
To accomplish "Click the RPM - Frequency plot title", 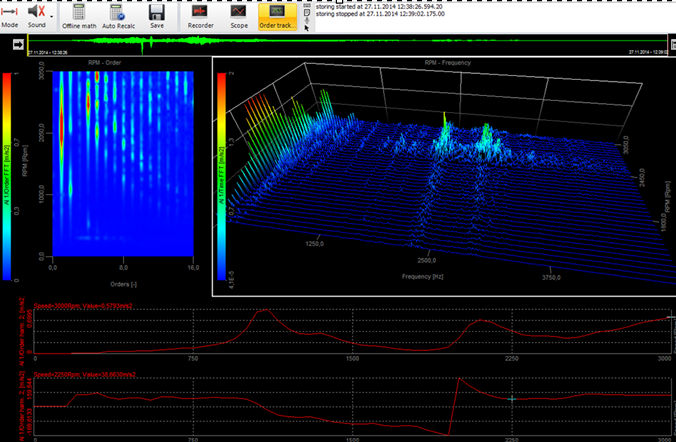I will (x=448, y=63).
